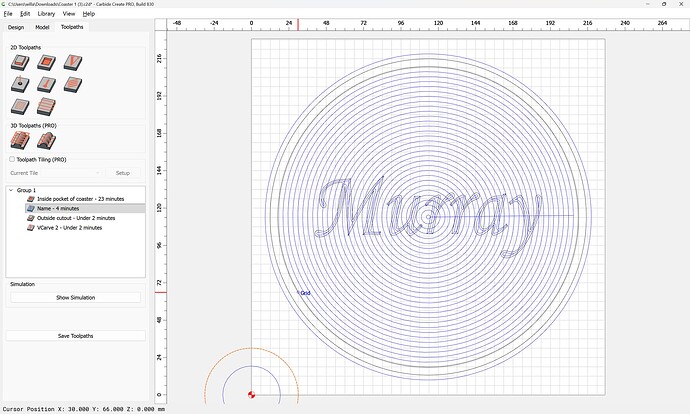Select the Drill toolpath icon
Image resolution: width=690 pixels, height=414 pixels.
20,85
